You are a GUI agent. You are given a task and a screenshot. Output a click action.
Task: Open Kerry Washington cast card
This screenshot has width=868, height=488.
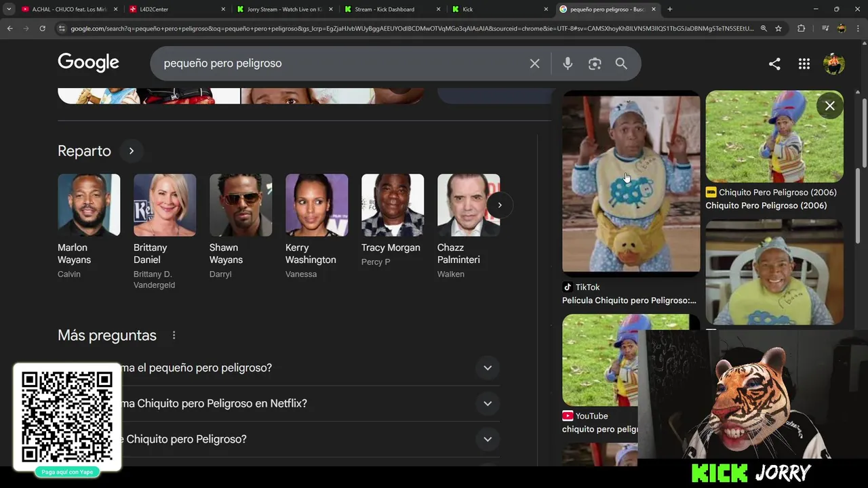(317, 226)
